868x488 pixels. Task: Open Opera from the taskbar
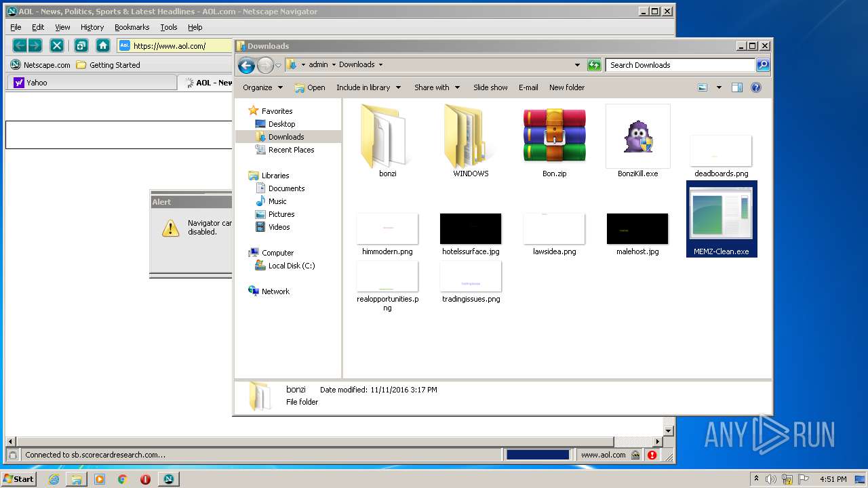145,479
